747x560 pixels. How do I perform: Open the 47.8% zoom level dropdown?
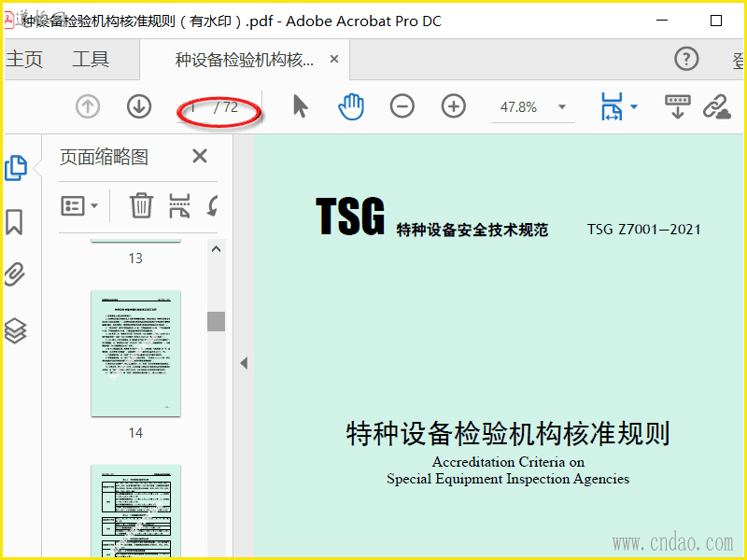tap(562, 106)
